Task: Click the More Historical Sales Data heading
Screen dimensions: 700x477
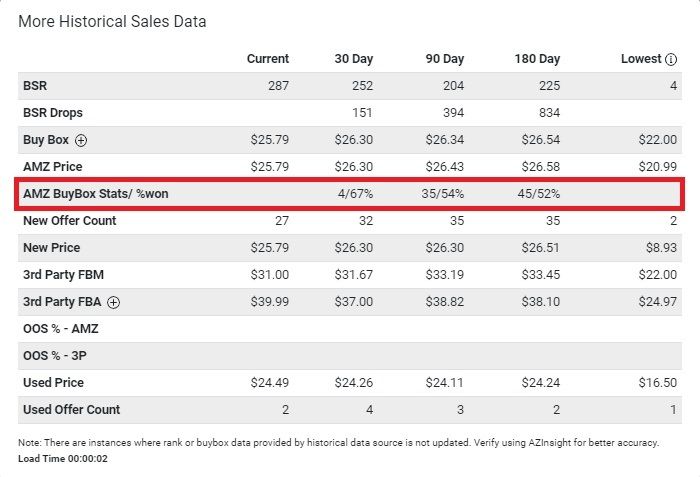Action: (x=112, y=21)
